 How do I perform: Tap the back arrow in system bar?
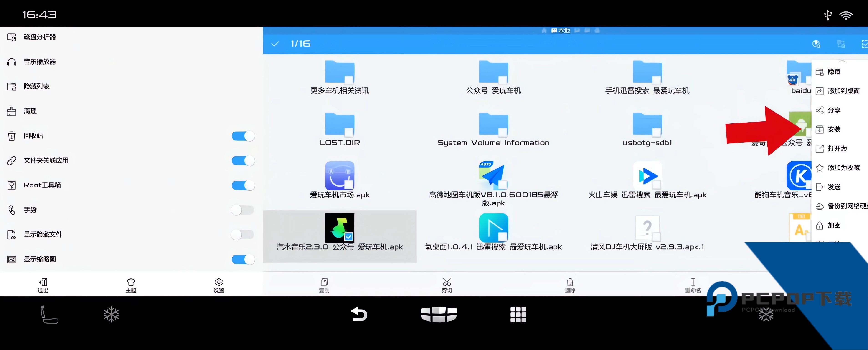click(x=359, y=314)
